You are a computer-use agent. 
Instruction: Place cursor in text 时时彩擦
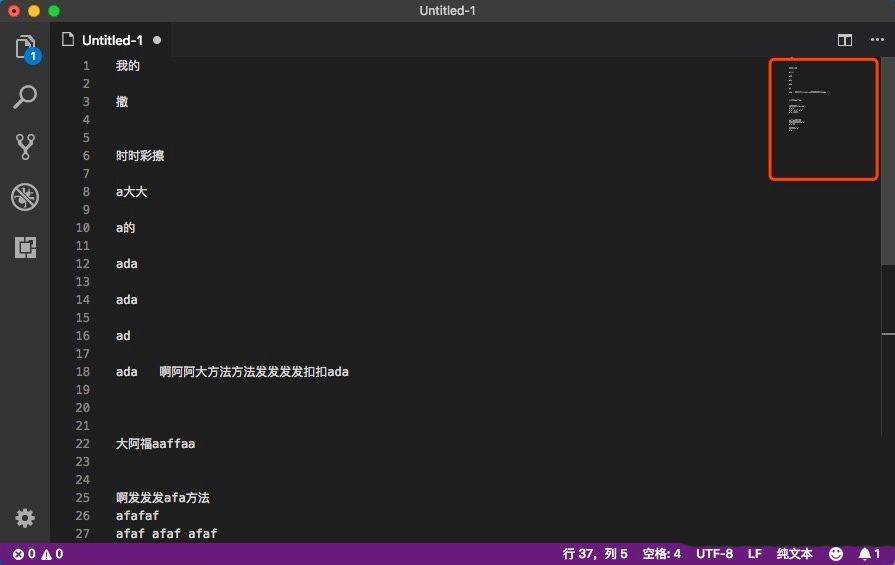pyautogui.click(x=140, y=156)
